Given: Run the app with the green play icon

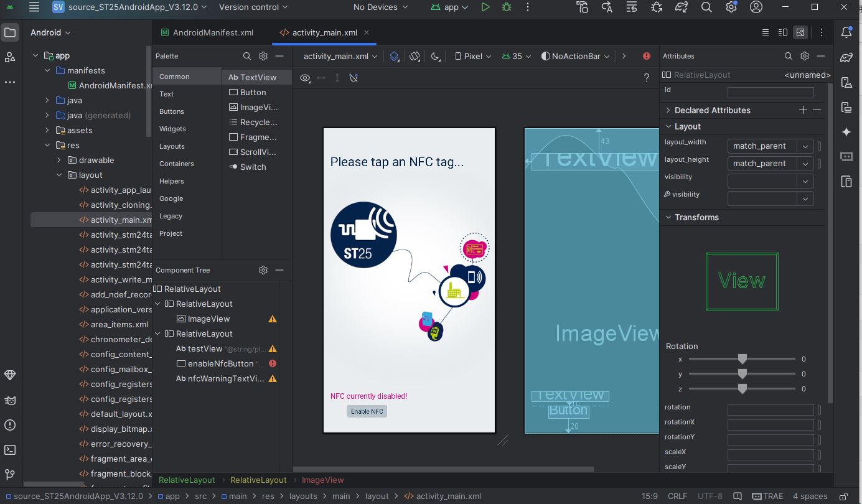Looking at the screenshot, I should 485,7.
